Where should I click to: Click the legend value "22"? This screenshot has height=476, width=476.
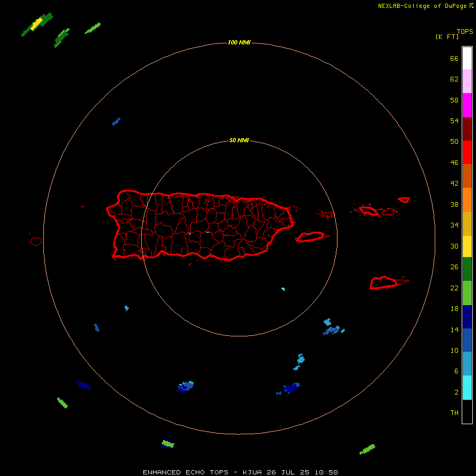[454, 288]
